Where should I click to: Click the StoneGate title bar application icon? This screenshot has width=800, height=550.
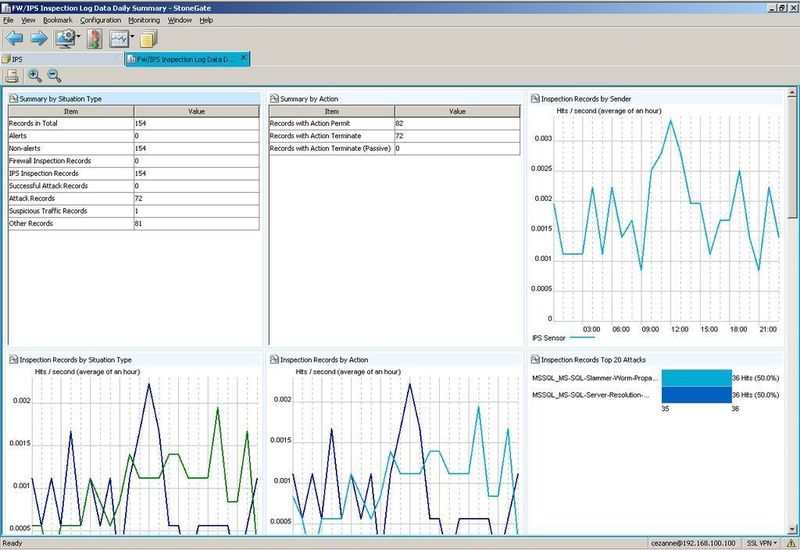point(6,8)
